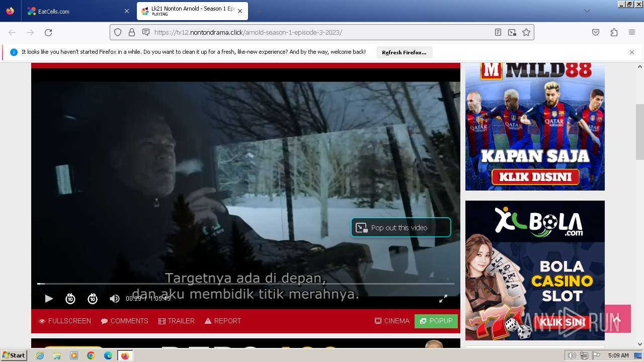
Task: Save page to Pocket
Action: click(x=596, y=32)
